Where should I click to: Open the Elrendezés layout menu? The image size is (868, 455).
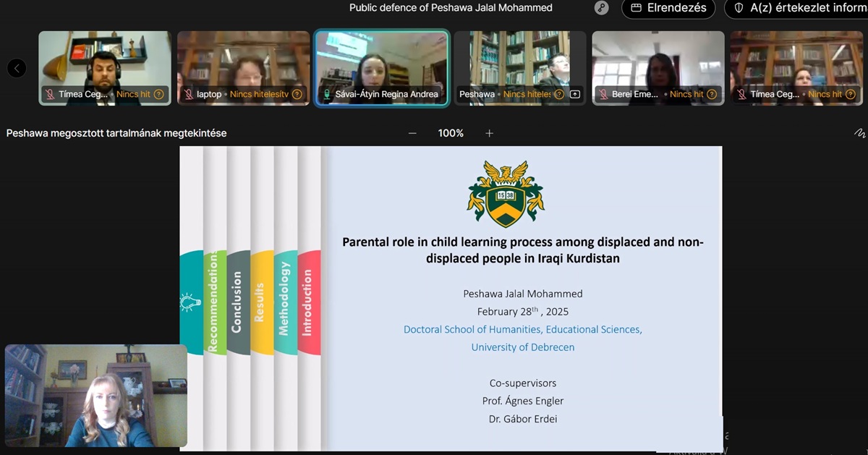[x=668, y=8]
